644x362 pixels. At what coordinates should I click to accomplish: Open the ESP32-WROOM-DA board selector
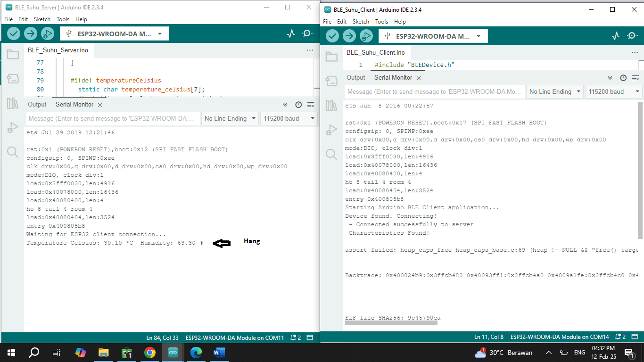(x=114, y=33)
